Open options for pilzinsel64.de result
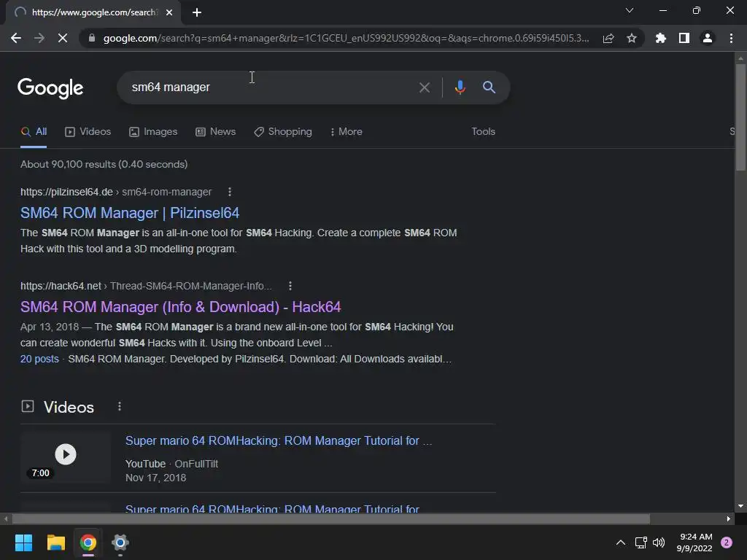The width and height of the screenshot is (747, 560). click(x=230, y=192)
